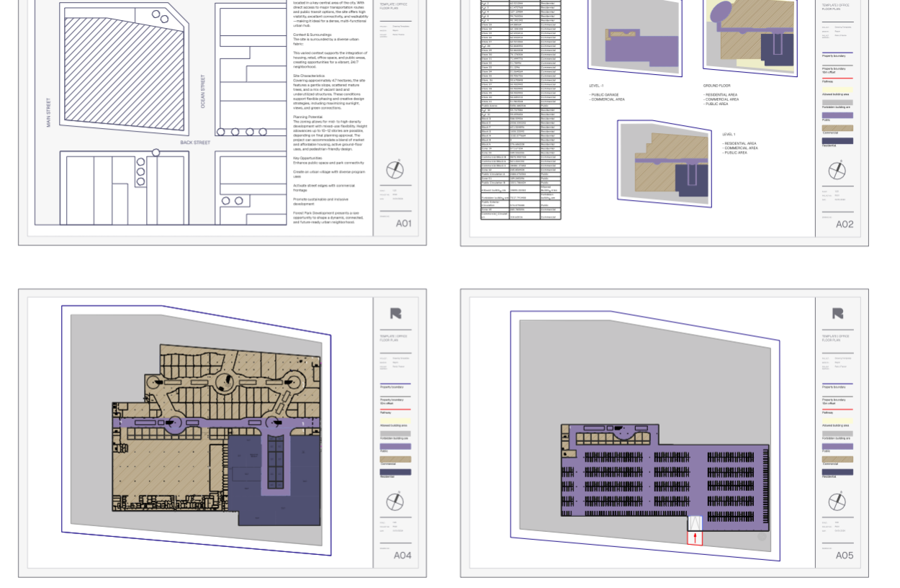Click the A01 sheet number in the title block

pos(403,224)
